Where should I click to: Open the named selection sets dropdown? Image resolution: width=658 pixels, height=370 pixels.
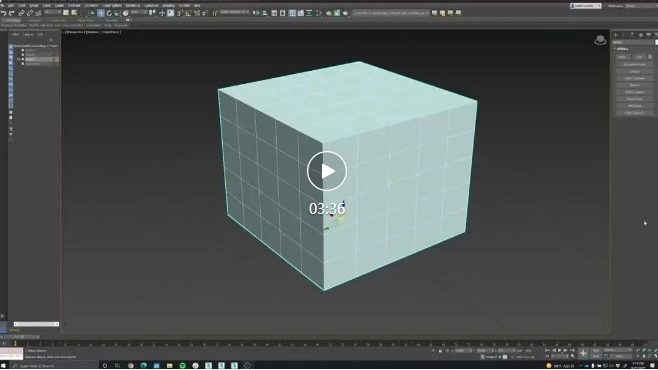pos(234,12)
